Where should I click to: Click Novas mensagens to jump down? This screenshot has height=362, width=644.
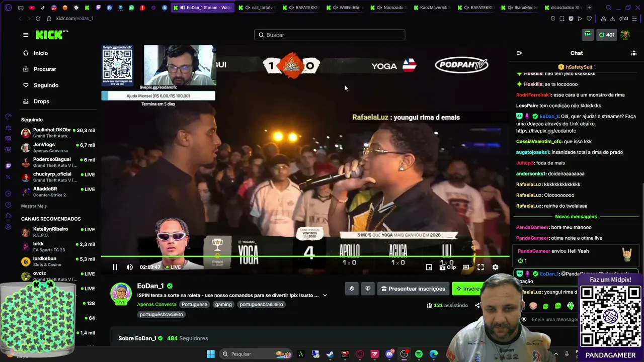tap(576, 217)
